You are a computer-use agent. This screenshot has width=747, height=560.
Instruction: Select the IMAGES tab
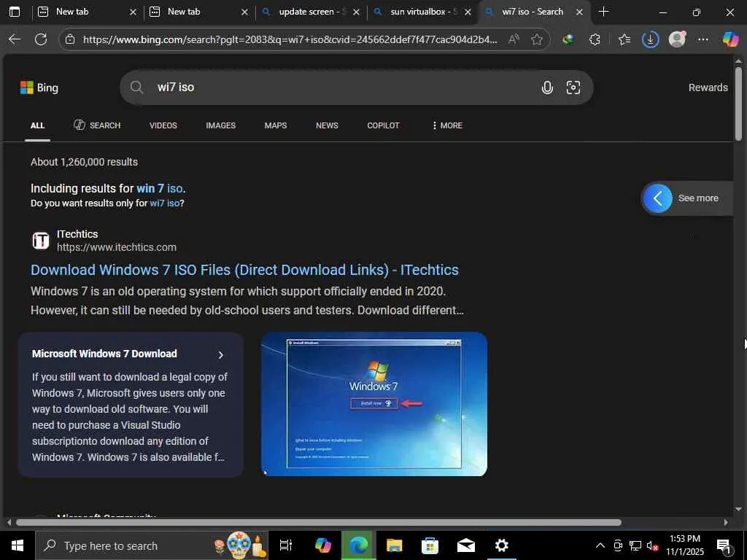pyautogui.click(x=220, y=125)
